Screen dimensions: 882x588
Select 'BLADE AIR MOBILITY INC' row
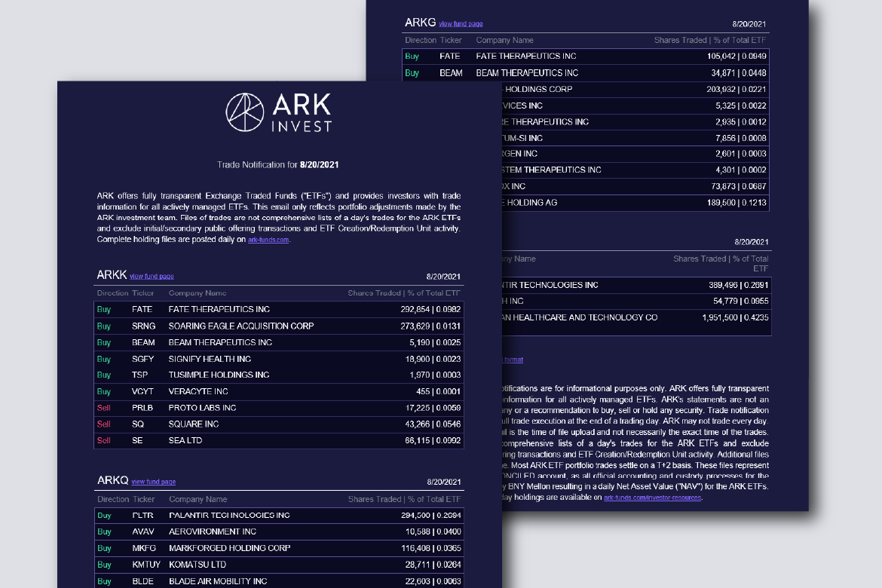tap(279, 580)
